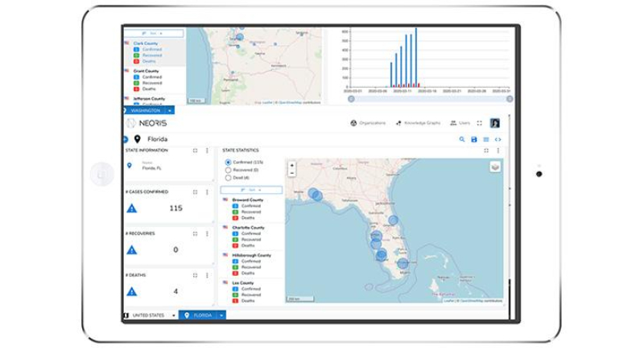Screen dimensions: 644x358
Task: Toggle fullscreen icon in NEORIS header
Action: (479, 123)
